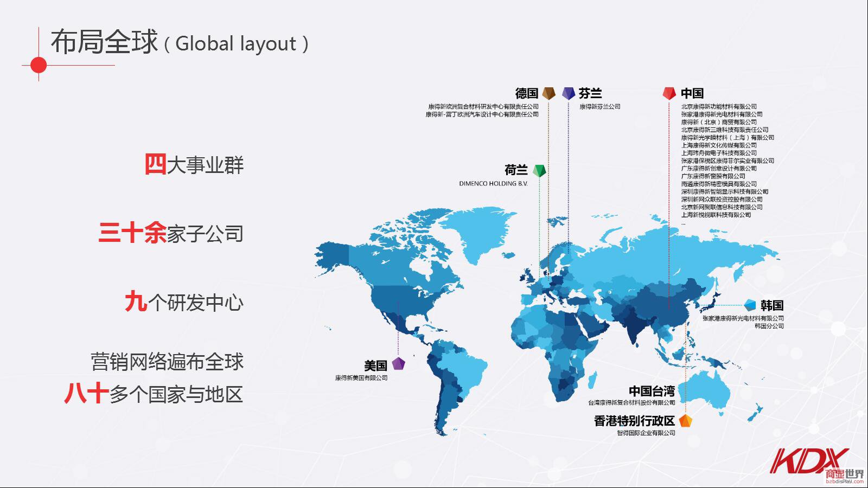Click 康得新（北京）商贸有限公司 entry

719,122
